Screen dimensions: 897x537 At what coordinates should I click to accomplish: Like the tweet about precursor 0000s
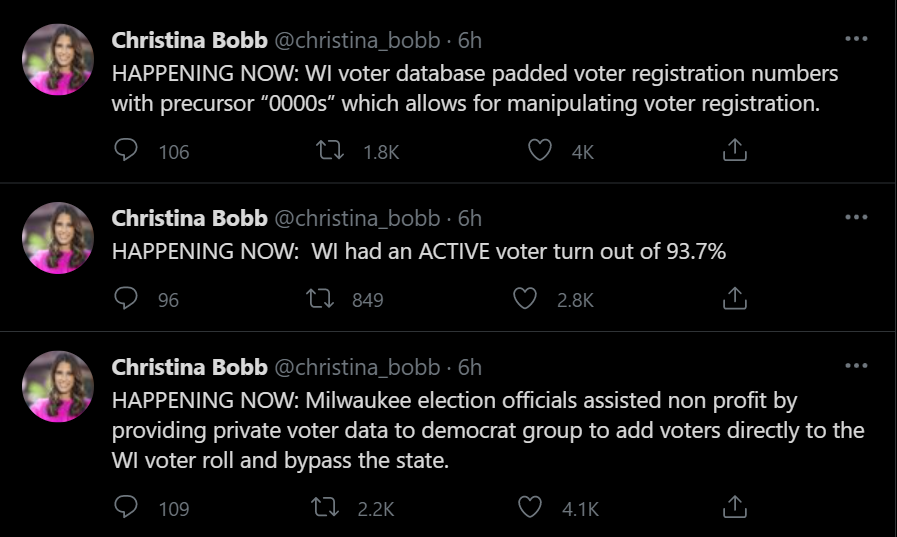coord(540,151)
